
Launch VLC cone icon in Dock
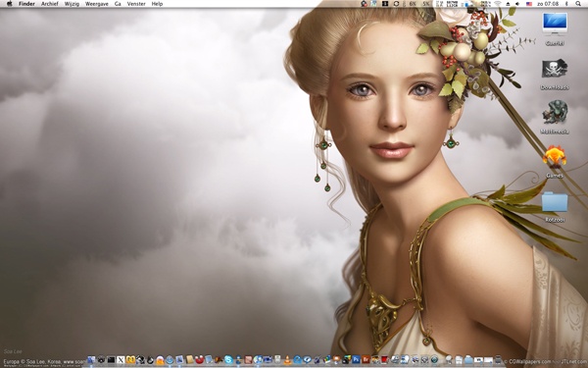coord(287,360)
